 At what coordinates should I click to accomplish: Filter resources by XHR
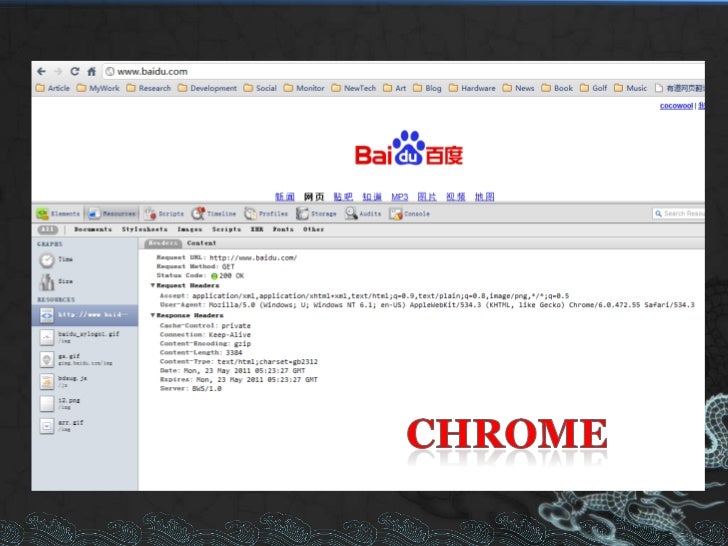(x=257, y=229)
